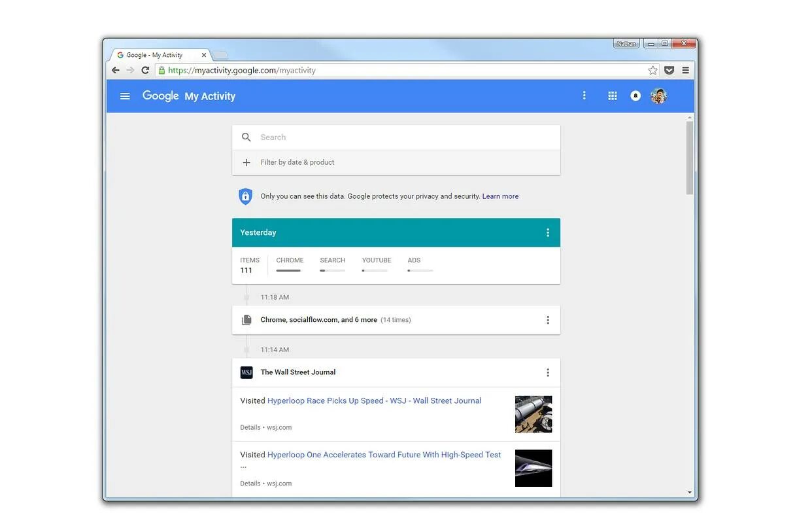
Task: Click the page vertical scrollbar thumb
Action: 690,157
